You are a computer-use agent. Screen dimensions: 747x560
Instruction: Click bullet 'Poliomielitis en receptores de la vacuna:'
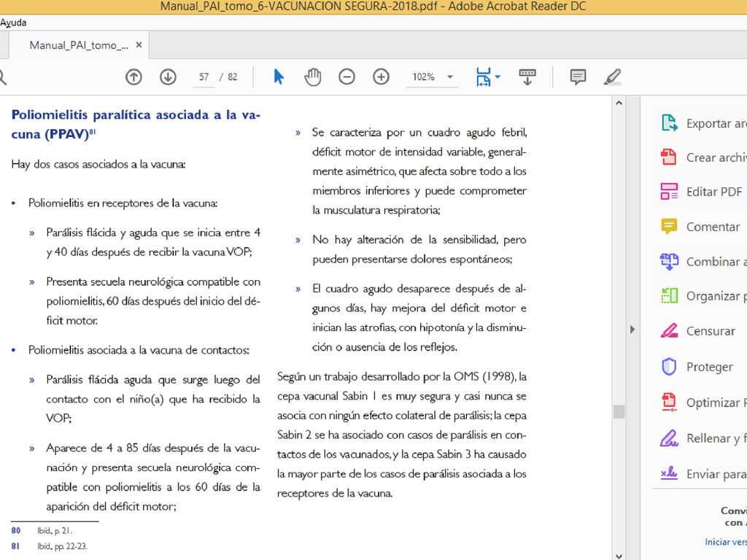coord(123,203)
